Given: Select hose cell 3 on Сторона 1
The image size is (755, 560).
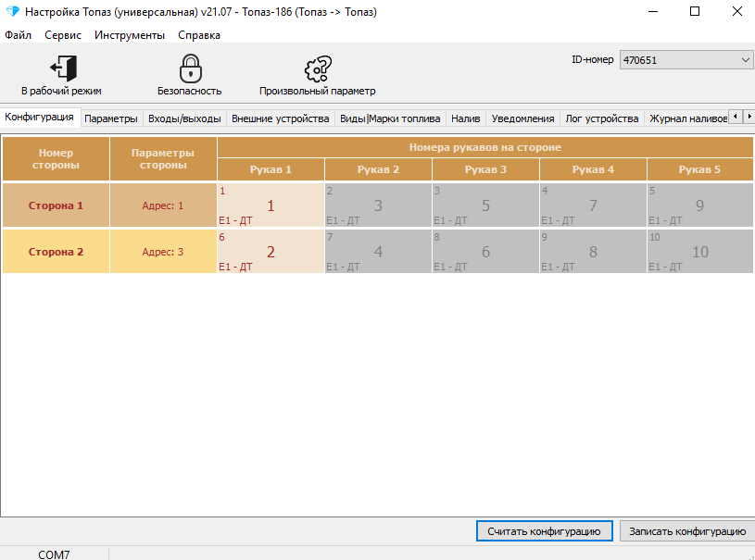Looking at the screenshot, I should click(x=379, y=205).
